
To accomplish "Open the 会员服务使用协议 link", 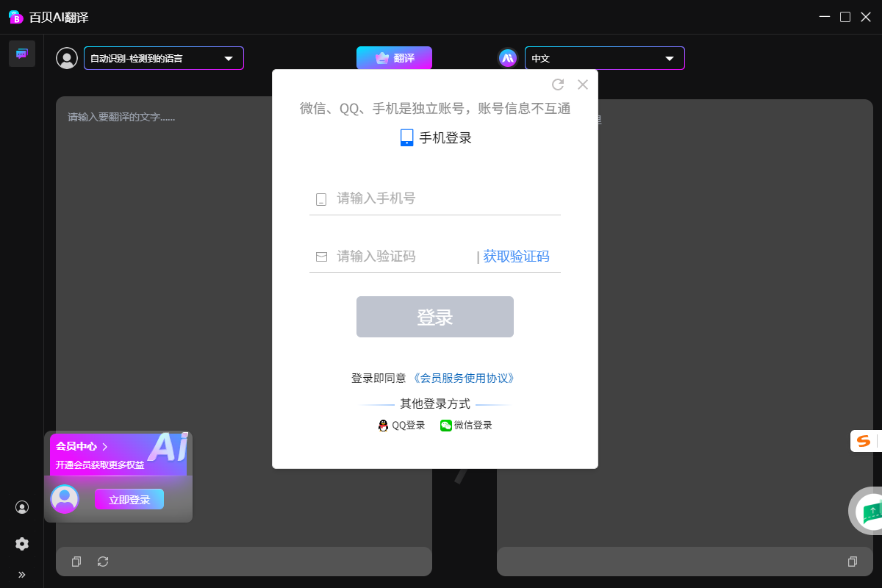I will click(463, 379).
